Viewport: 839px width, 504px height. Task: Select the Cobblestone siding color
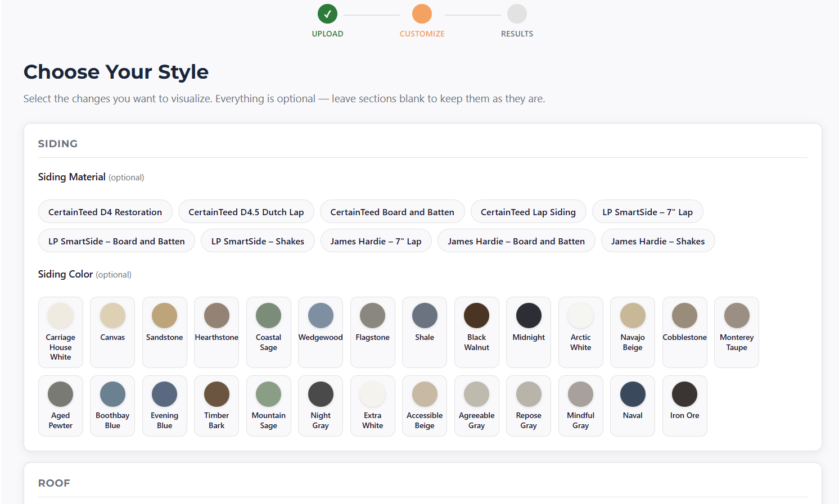point(685,332)
